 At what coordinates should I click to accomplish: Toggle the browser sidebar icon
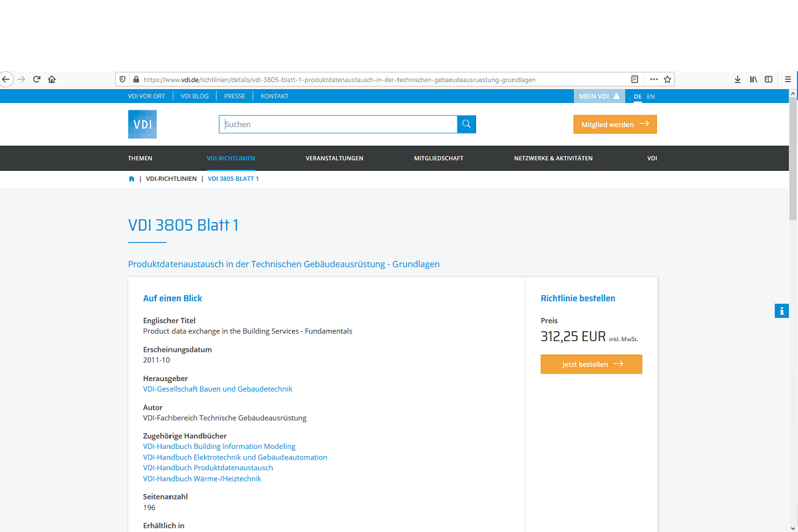pos(769,79)
